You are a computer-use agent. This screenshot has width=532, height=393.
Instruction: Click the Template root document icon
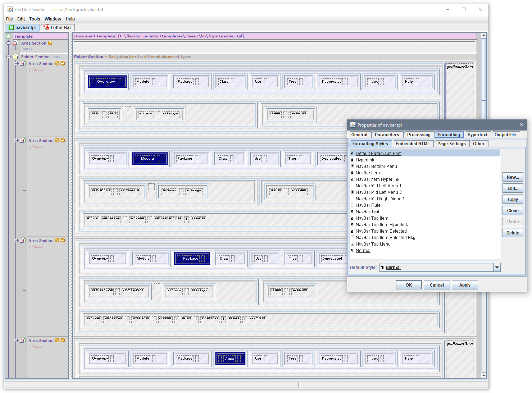click(x=8, y=36)
